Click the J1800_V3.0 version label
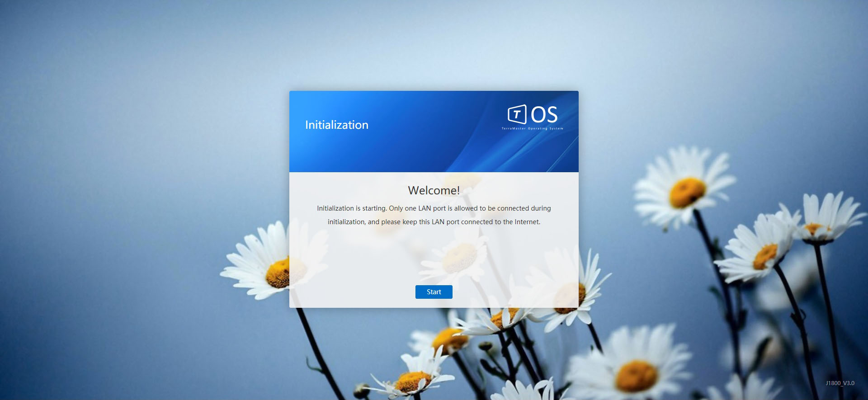The width and height of the screenshot is (868, 400). pyautogui.click(x=840, y=383)
